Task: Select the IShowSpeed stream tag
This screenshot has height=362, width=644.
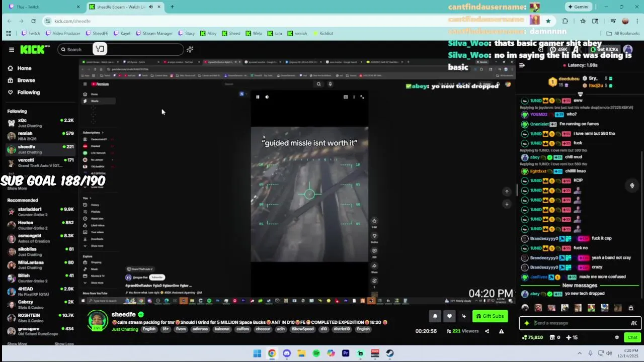Action: click(302, 329)
